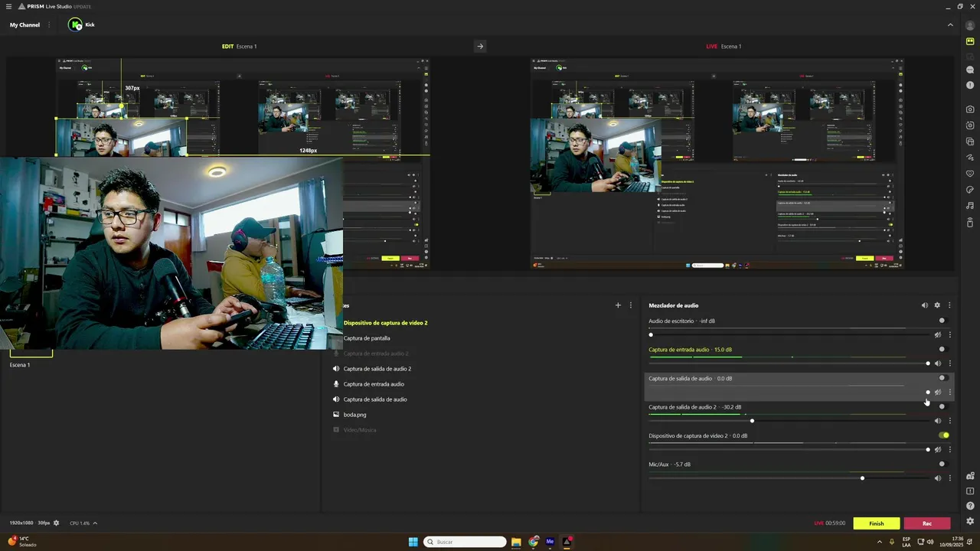This screenshot has width=980, height=551.
Task: Open the hamburger menu at top-left
Action: (x=8, y=6)
